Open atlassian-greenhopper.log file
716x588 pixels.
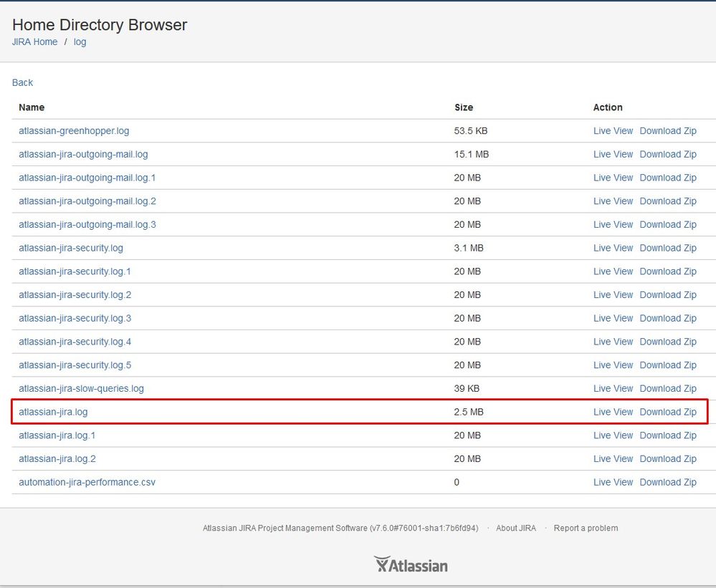[74, 131]
